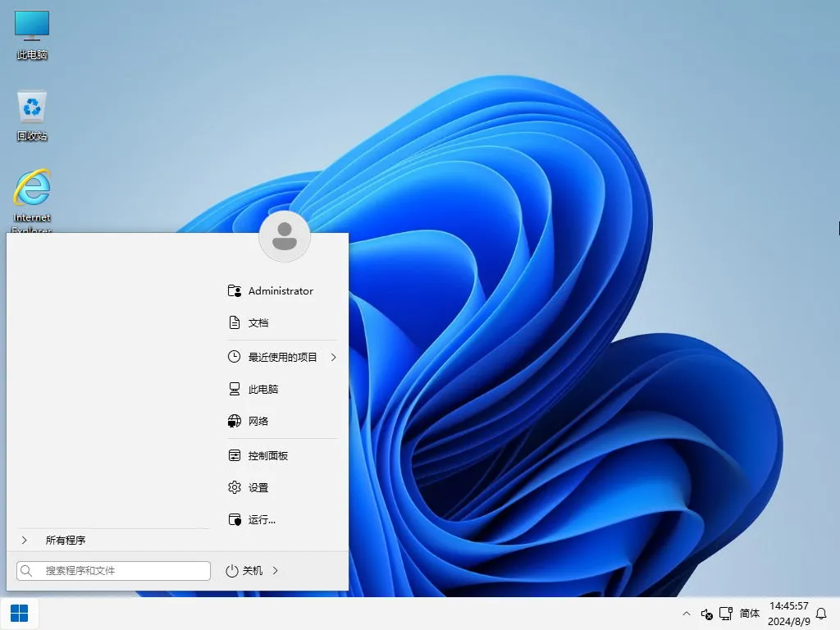Screen dimensions: 840x630
Task: Click the Windows Start button on taskbar
Action: click(18, 613)
